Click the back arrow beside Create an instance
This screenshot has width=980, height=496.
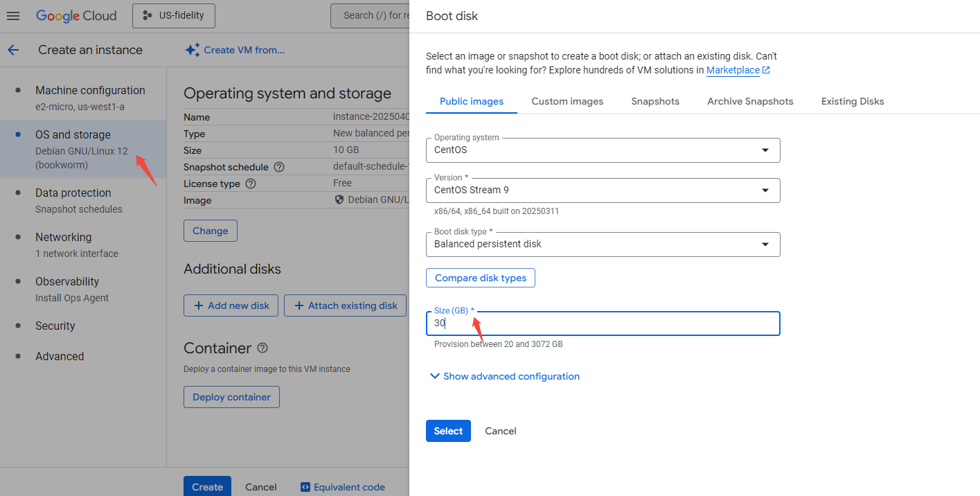click(13, 50)
